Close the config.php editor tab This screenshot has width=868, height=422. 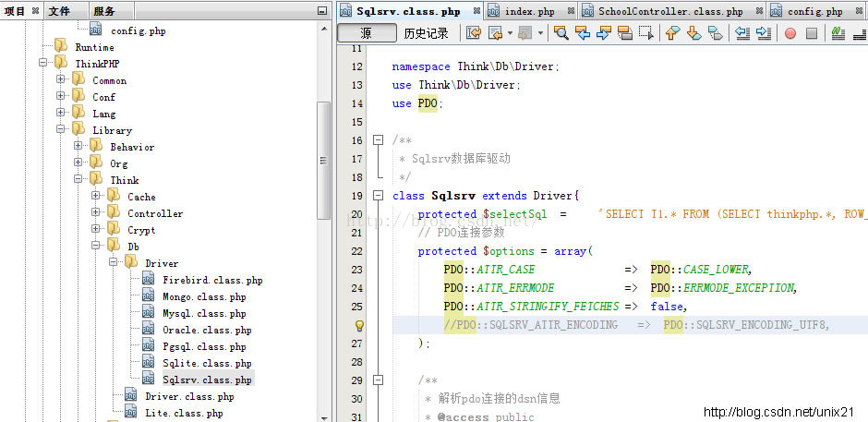click(859, 11)
